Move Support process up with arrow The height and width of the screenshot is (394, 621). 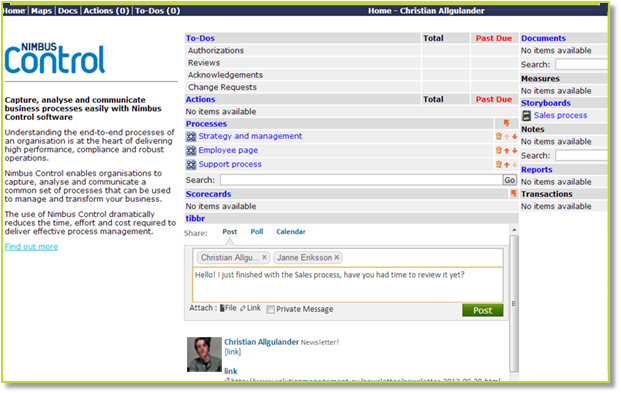(507, 165)
